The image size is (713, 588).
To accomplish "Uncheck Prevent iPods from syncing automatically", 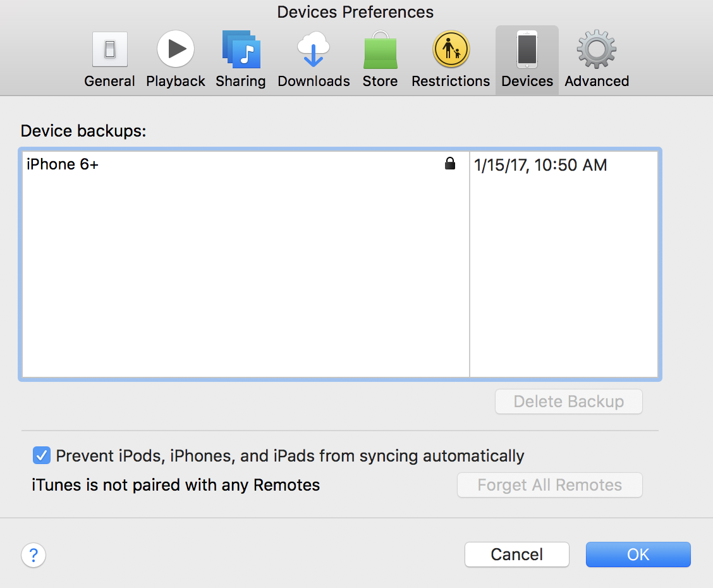I will coord(41,455).
